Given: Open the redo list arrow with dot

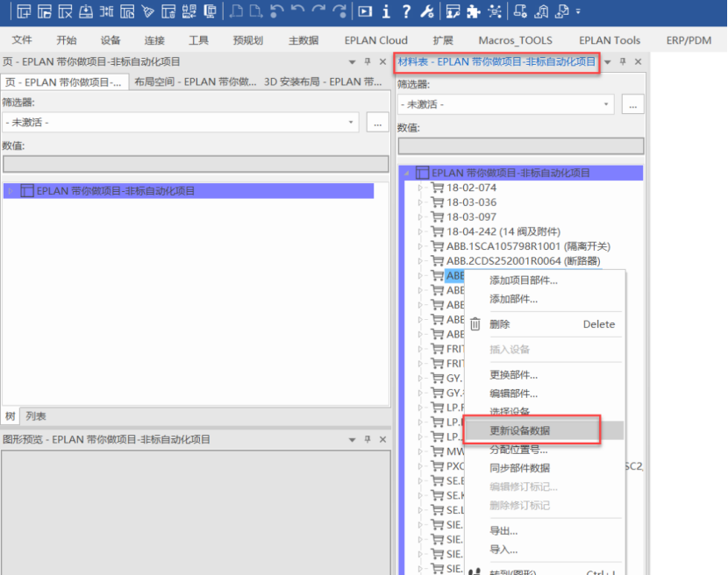Looking at the screenshot, I should [339, 11].
